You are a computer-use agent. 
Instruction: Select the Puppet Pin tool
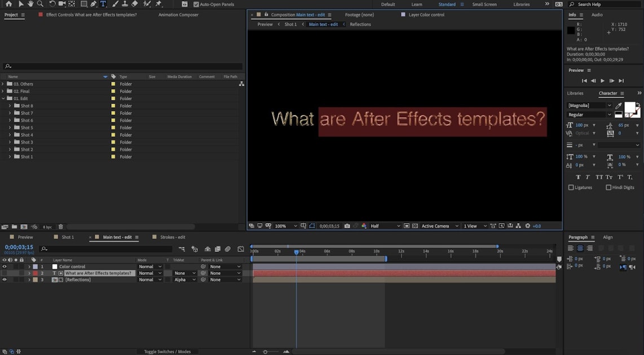159,3
